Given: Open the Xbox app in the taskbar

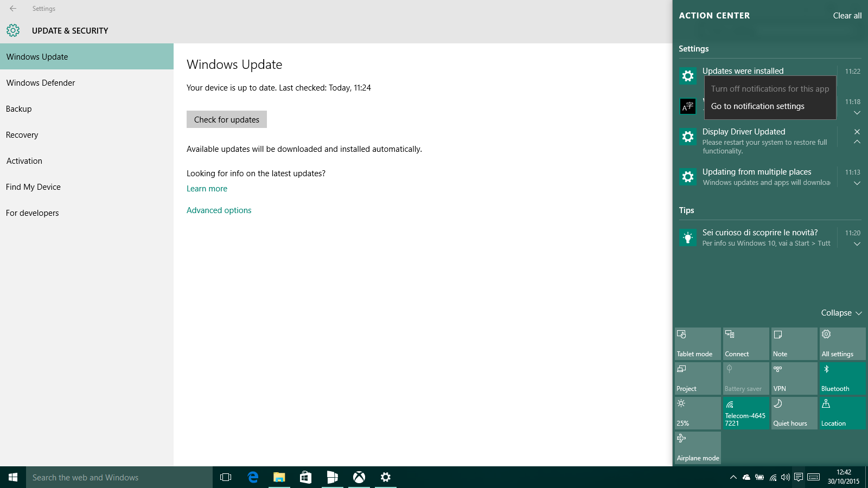Looking at the screenshot, I should pyautogui.click(x=359, y=477).
